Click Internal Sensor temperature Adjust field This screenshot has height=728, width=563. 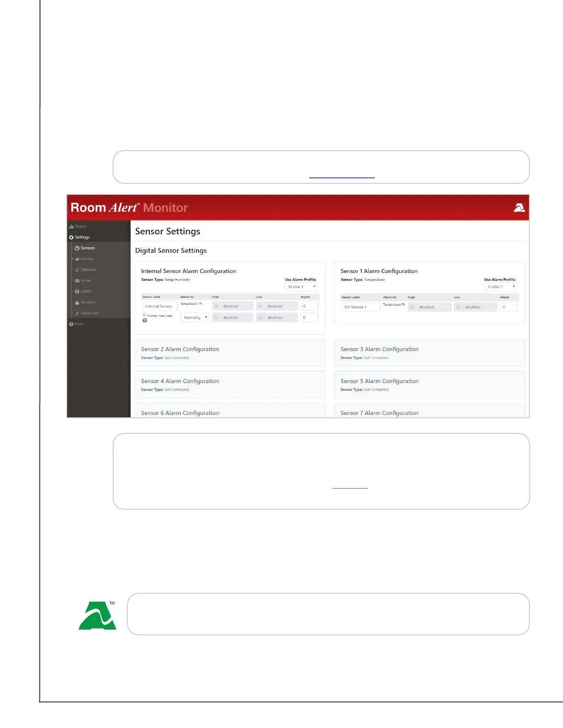310,306
